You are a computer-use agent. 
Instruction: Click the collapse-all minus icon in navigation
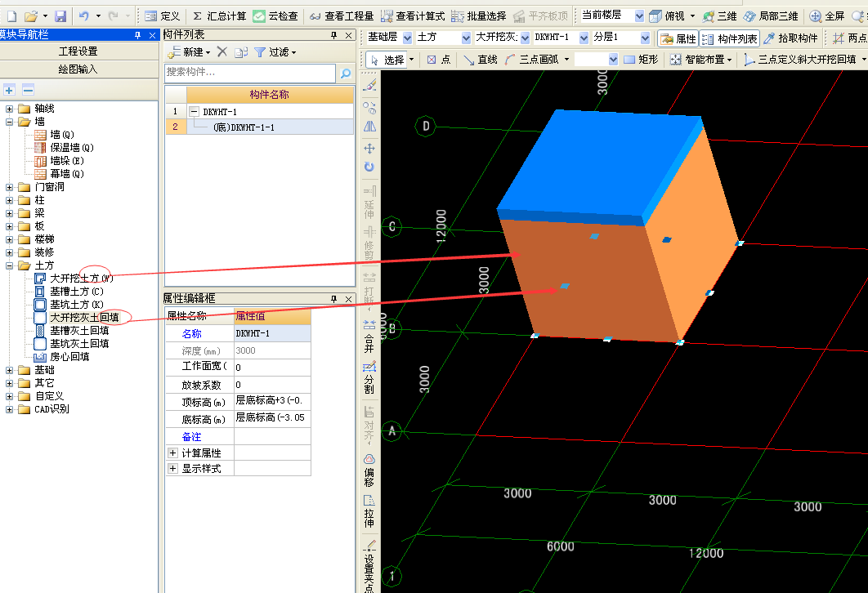pos(29,90)
